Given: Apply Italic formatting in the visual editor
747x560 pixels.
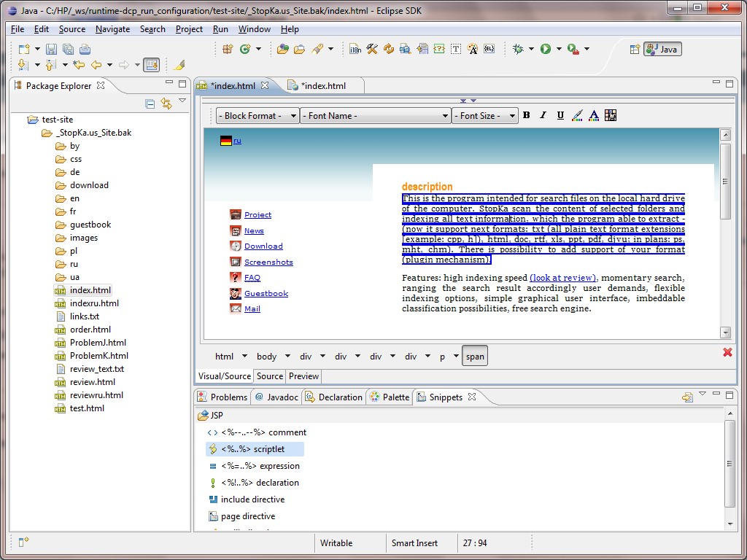Looking at the screenshot, I should point(543,115).
